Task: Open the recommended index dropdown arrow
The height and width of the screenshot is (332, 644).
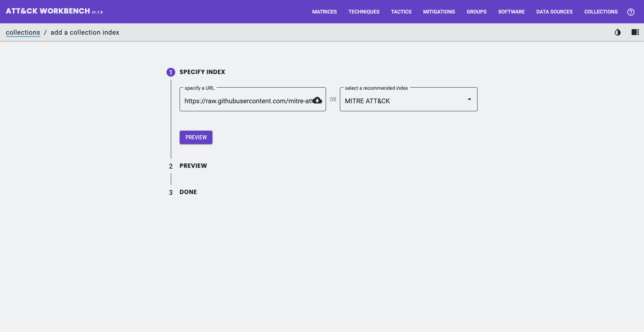Action: point(469,100)
